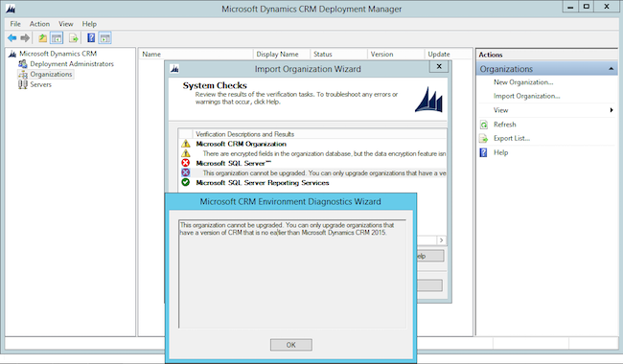Sort by the Version column header
The width and height of the screenshot is (623, 364).
coord(396,54)
